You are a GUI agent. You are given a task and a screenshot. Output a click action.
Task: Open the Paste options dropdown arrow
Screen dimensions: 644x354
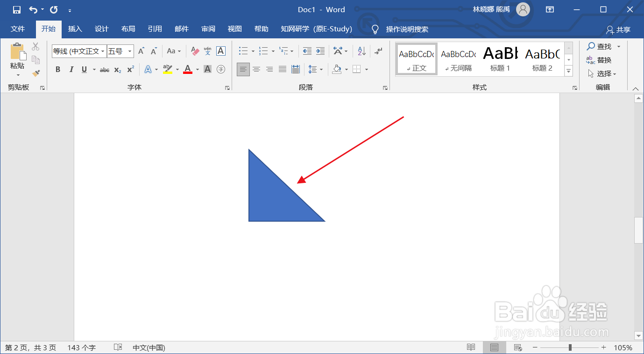(18, 75)
